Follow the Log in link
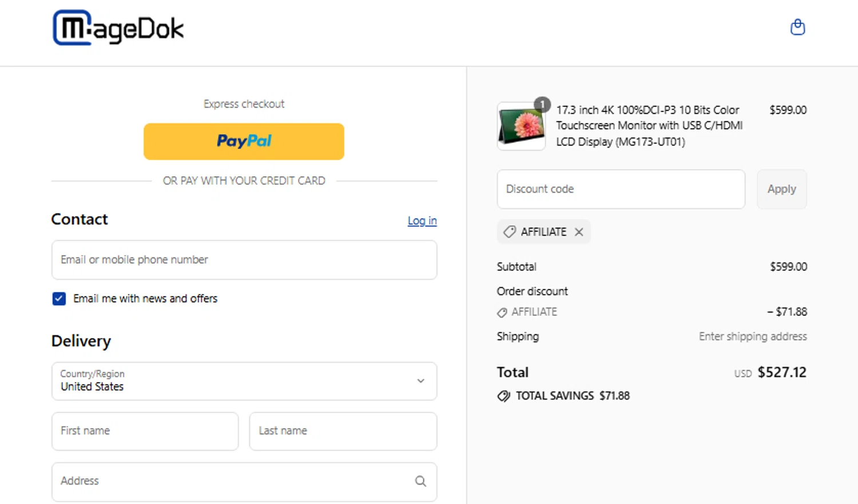 (422, 220)
